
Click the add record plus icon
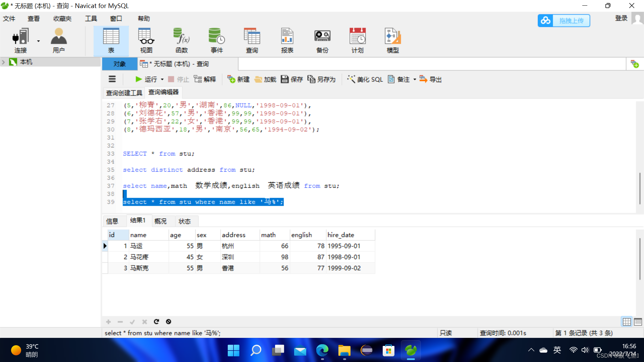coord(108,322)
